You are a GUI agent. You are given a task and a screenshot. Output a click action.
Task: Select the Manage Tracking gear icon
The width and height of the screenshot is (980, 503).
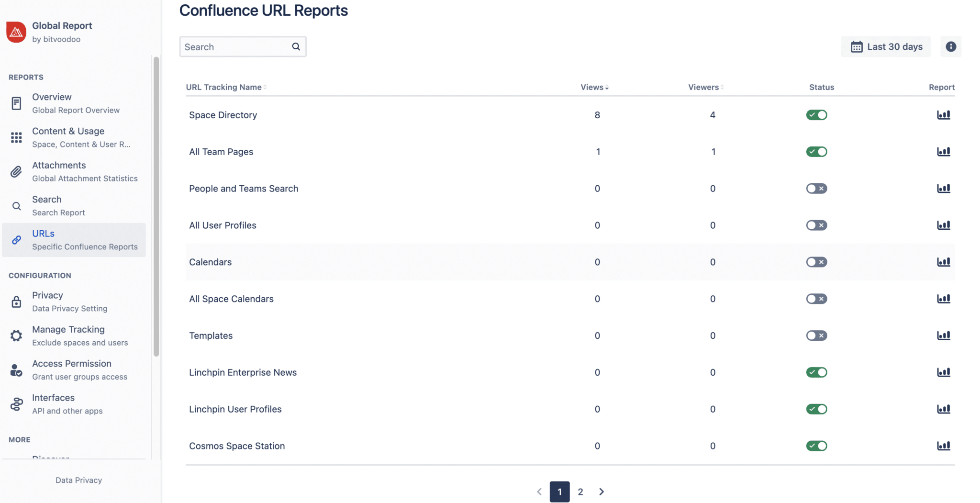(x=16, y=335)
